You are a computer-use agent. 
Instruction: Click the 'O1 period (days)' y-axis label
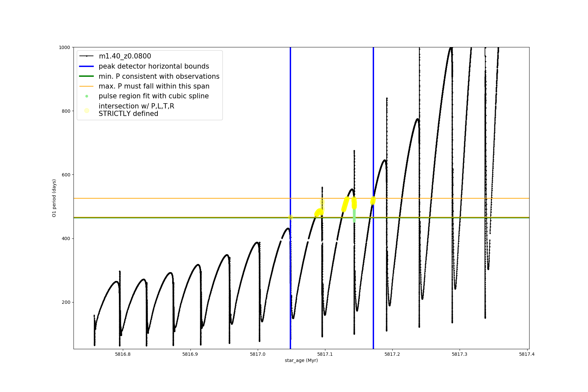54,198
